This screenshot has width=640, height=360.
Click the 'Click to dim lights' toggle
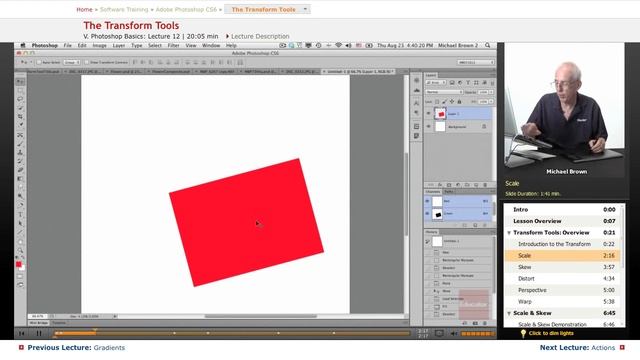point(547,333)
